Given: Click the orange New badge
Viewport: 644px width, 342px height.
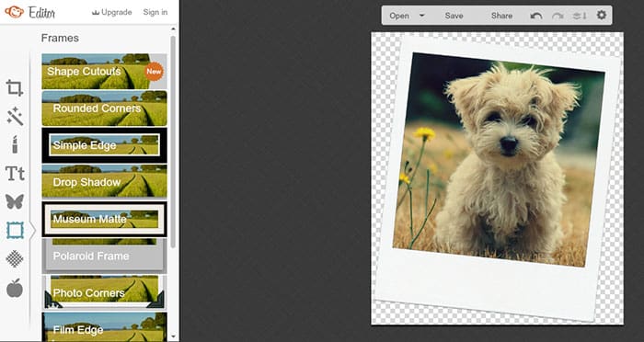Looking at the screenshot, I should (154, 72).
